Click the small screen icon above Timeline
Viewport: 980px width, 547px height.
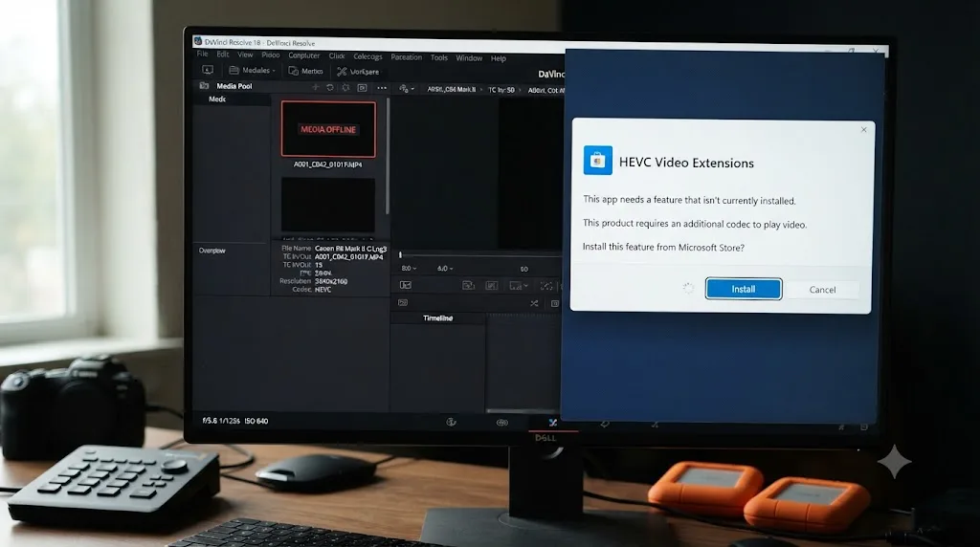click(403, 303)
